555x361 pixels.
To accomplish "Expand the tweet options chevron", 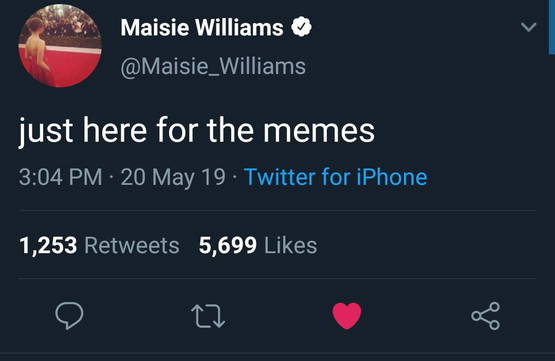I will 528,27.
